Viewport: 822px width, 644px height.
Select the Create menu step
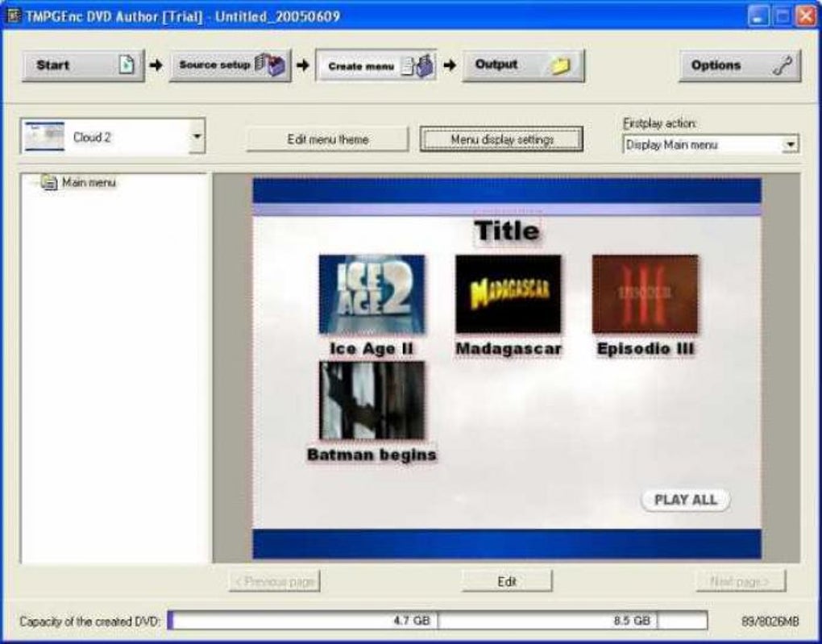click(376, 65)
